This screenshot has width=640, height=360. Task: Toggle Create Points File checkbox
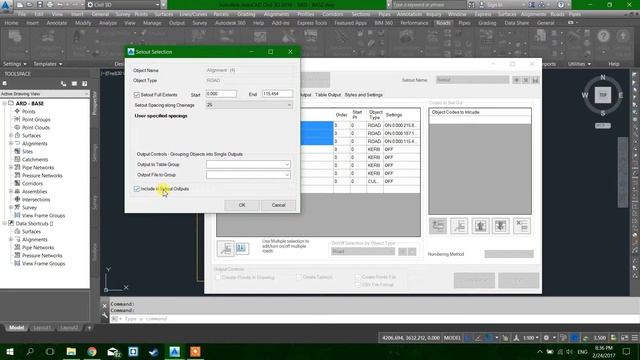(358, 277)
